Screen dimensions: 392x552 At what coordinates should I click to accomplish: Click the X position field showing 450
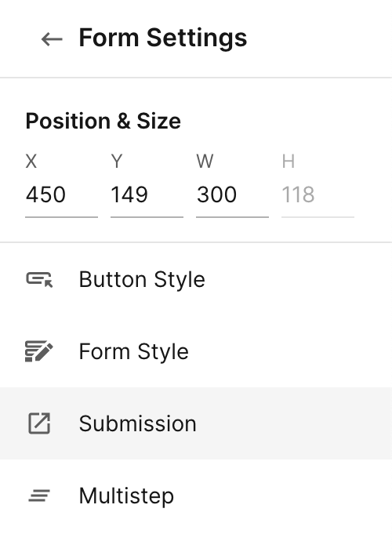pyautogui.click(x=62, y=198)
